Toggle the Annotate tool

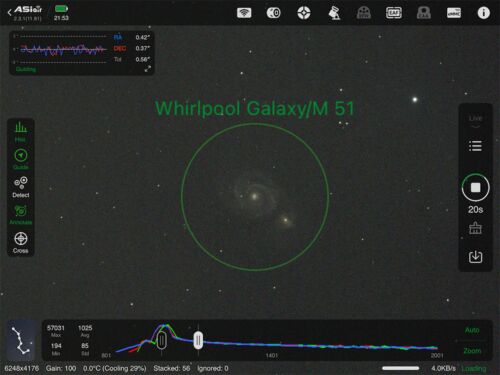tap(21, 215)
